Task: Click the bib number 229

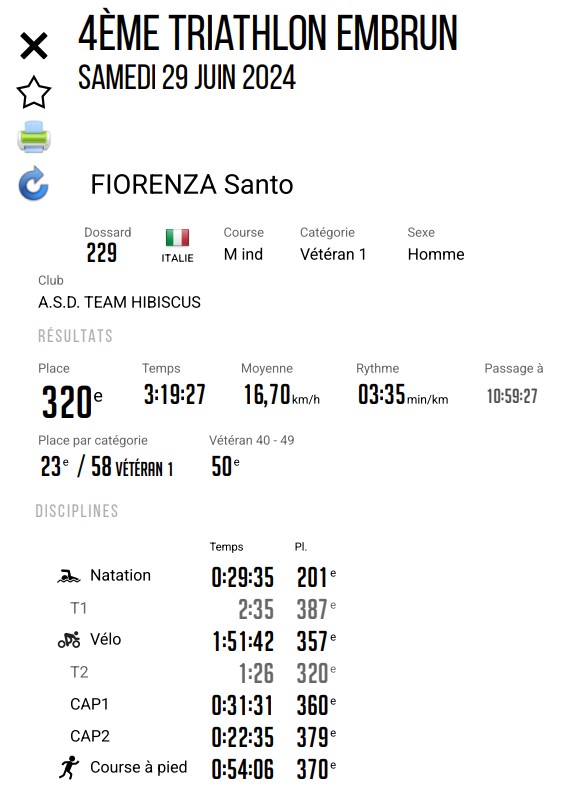Action: 101,253
